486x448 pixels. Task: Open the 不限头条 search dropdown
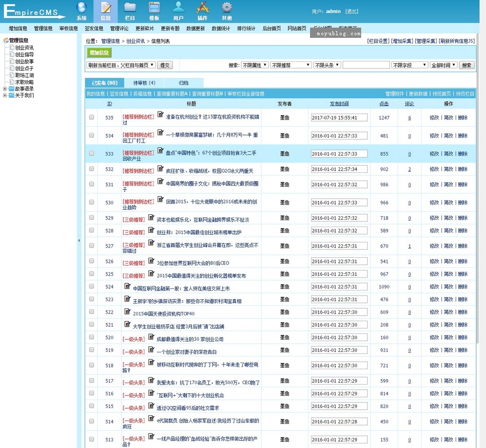[x=327, y=65]
